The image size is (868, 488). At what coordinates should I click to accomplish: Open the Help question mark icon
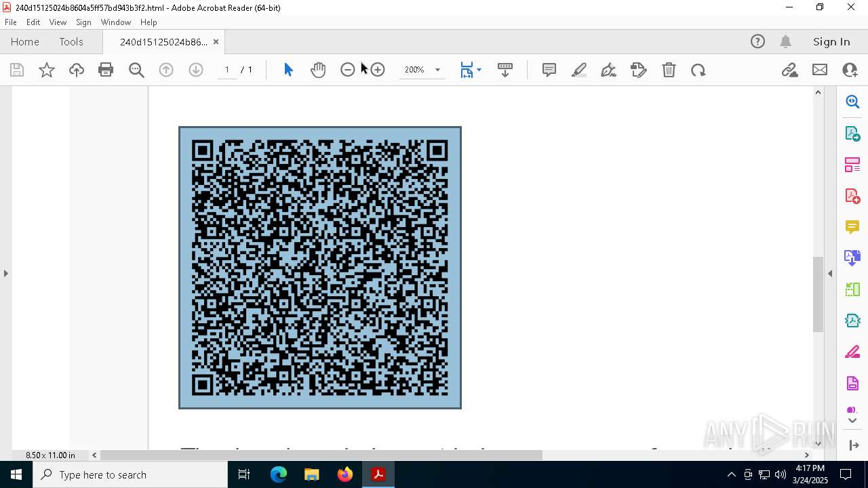coord(757,41)
